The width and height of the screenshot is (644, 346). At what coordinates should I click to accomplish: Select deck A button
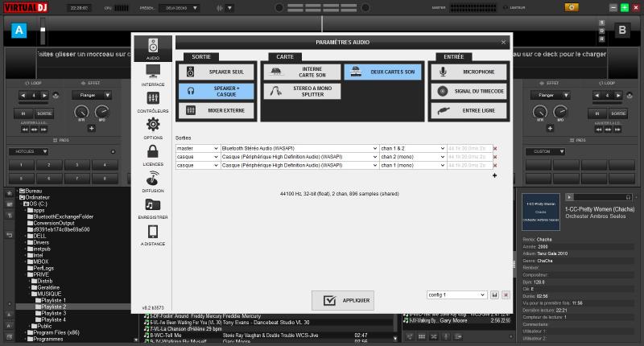pyautogui.click(x=19, y=31)
